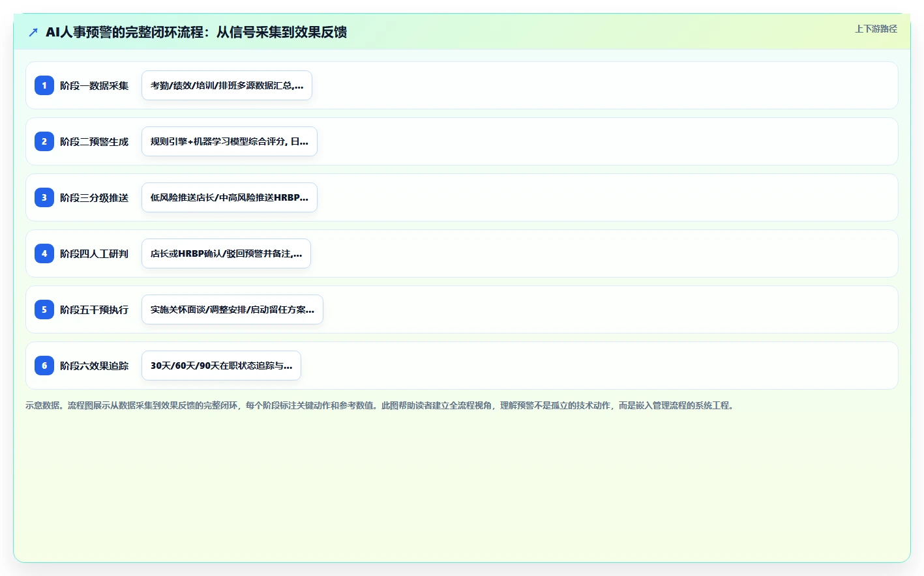
Task: Click the number 1 stage badge
Action: pos(44,85)
